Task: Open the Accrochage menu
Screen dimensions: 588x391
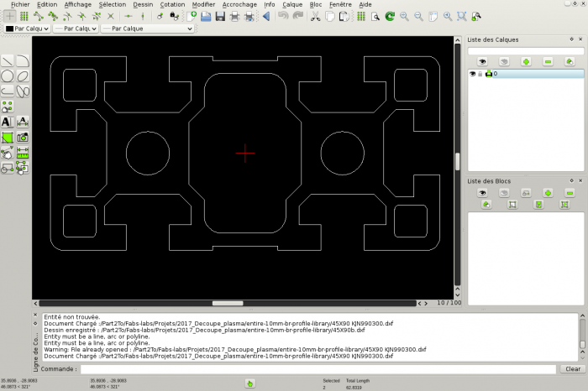Action: point(239,4)
